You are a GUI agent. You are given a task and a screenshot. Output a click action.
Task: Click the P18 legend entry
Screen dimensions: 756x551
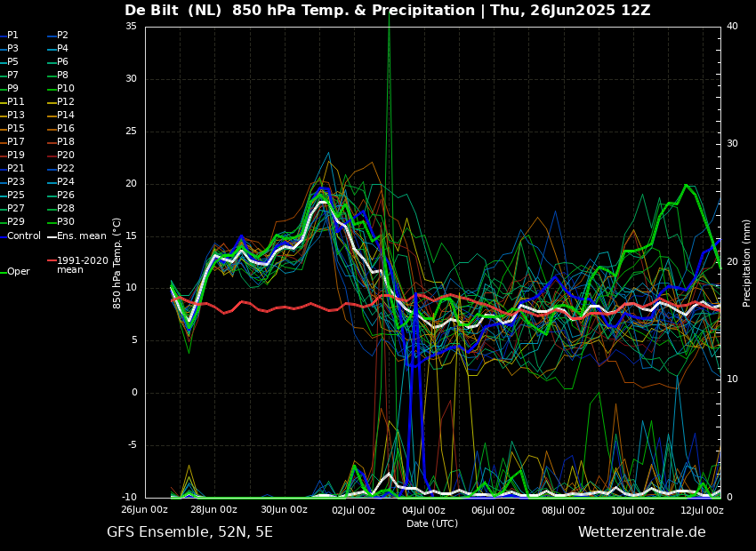pyautogui.click(x=65, y=142)
